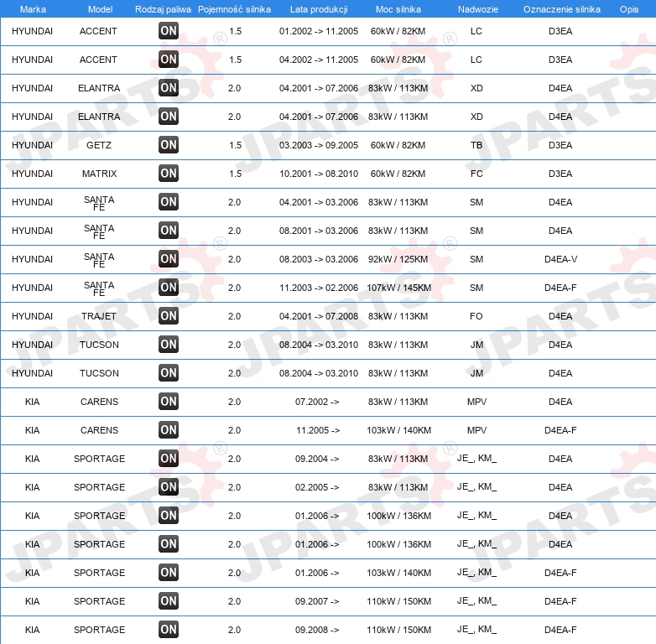Select HYUNDAI brand cell in Trajet row

click(x=32, y=316)
